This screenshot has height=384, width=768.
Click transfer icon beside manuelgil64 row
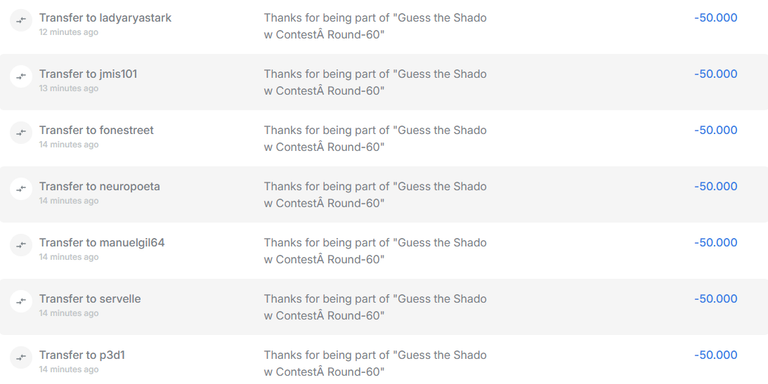tap(21, 245)
